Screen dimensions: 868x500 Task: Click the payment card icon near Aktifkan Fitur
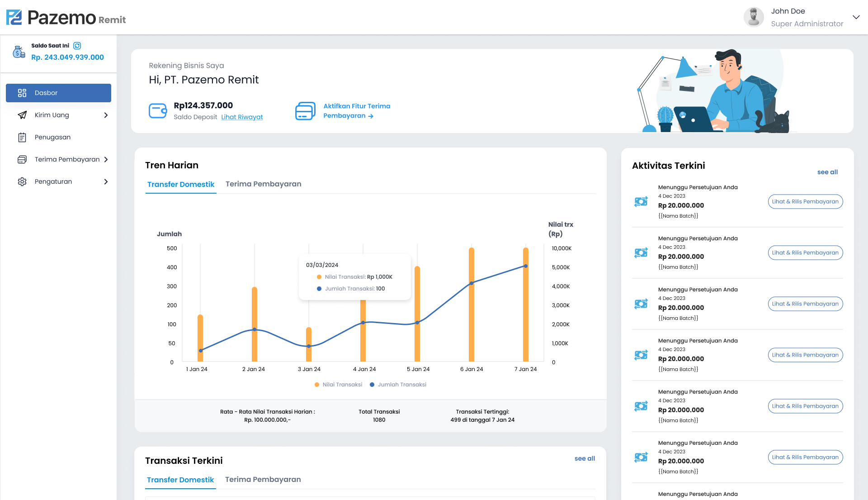(305, 111)
